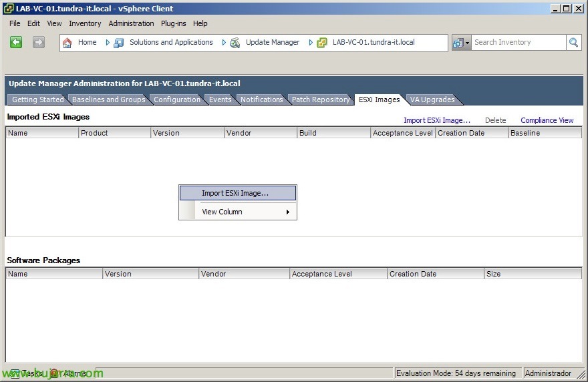Image resolution: width=588 pixels, height=382 pixels.
Task: Switch to the VA Upgrades tab
Action: [432, 100]
